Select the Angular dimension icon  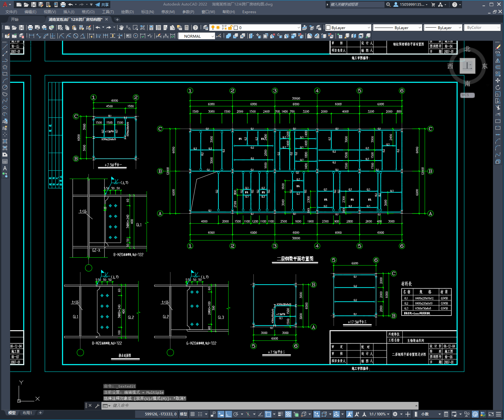coord(82,36)
